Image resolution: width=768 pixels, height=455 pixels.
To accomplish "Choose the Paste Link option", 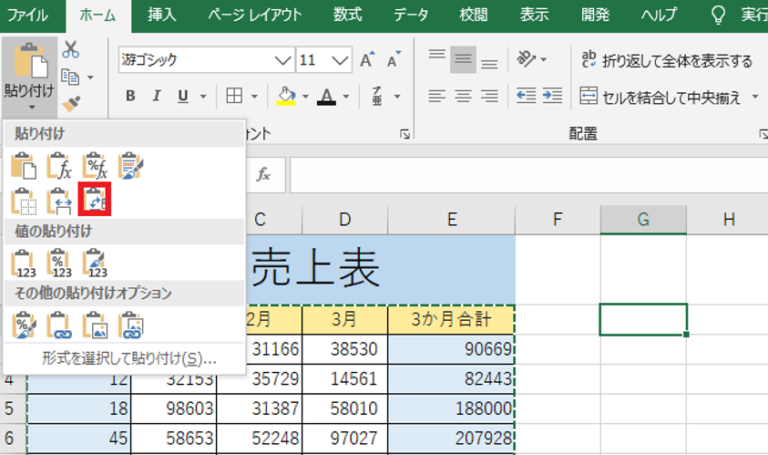I will click(59, 325).
